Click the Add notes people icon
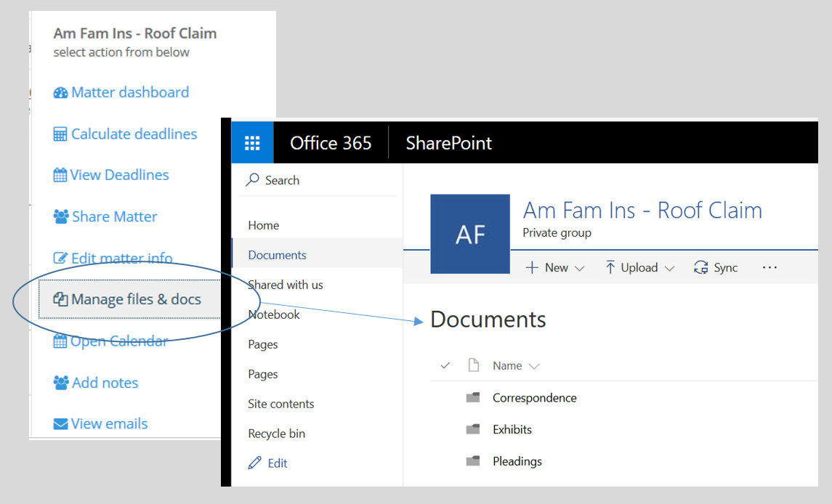This screenshot has height=504, width=832. pyautogui.click(x=61, y=383)
